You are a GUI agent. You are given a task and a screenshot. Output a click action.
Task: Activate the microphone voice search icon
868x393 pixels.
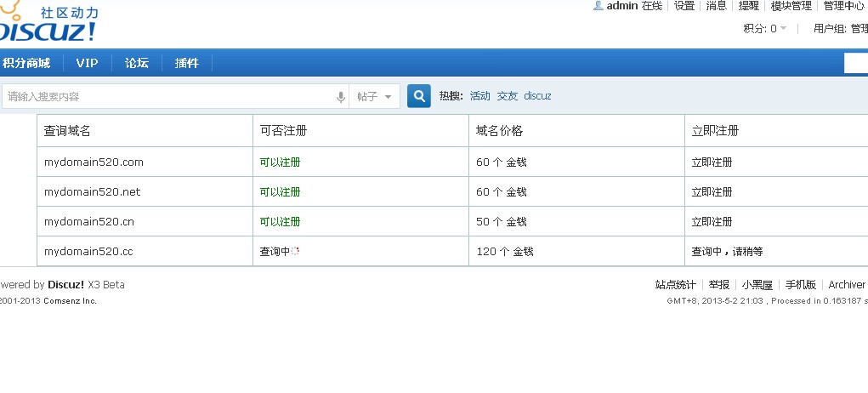[340, 97]
